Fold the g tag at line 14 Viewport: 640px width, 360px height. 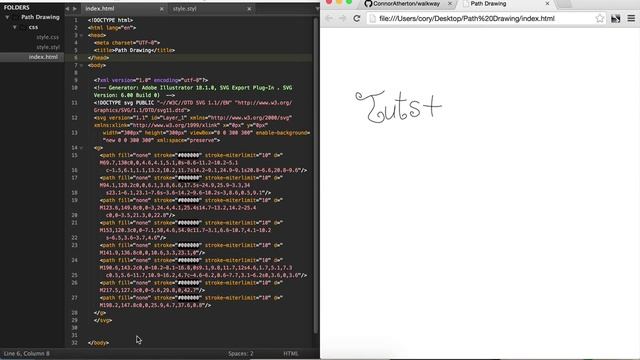pyautogui.click(x=82, y=148)
